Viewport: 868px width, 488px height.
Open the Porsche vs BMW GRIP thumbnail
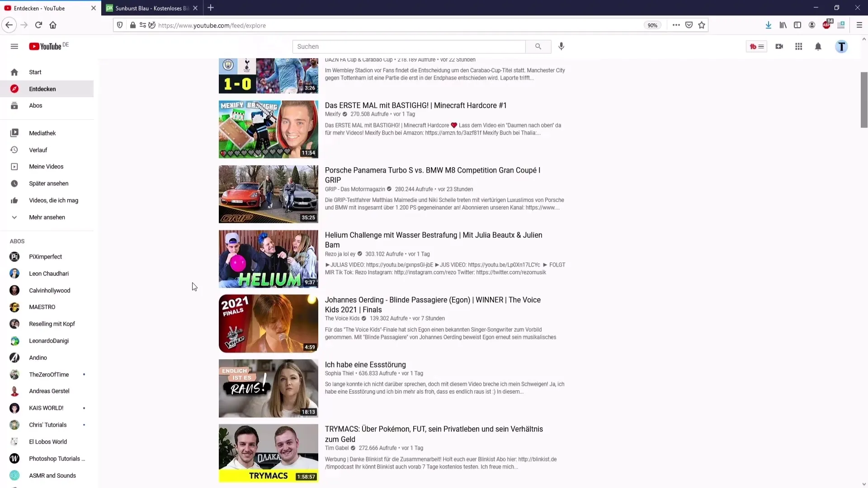[x=269, y=194]
